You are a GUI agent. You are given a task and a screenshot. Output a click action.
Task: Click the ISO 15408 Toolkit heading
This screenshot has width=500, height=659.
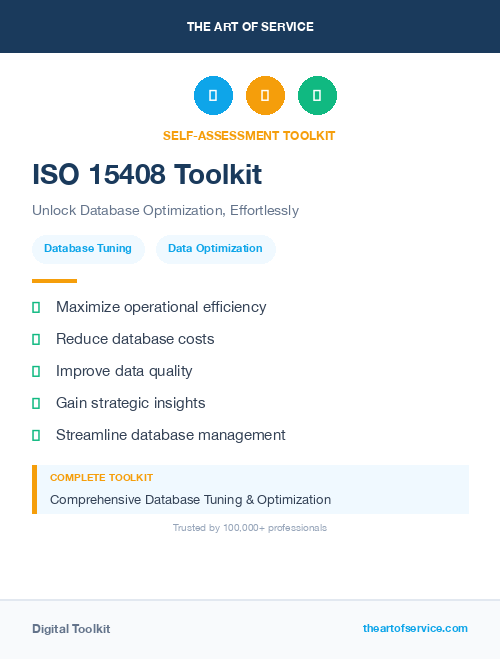pyautogui.click(x=147, y=174)
